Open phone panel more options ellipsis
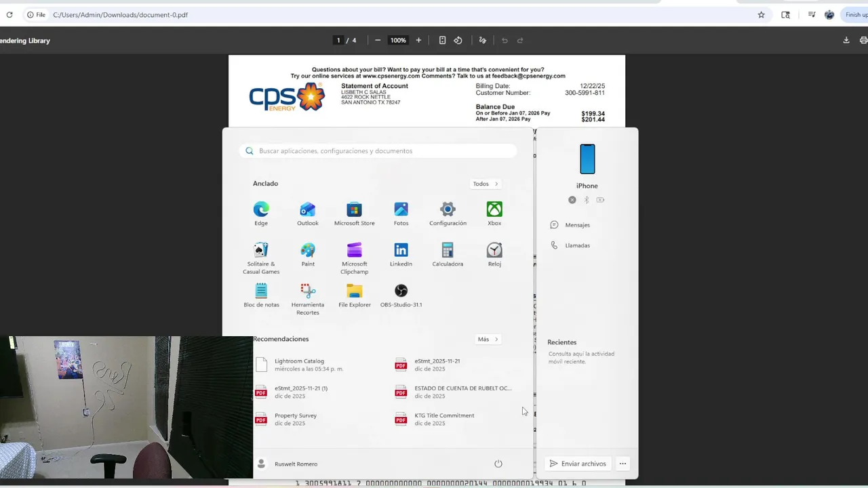The image size is (868, 488). (x=623, y=464)
